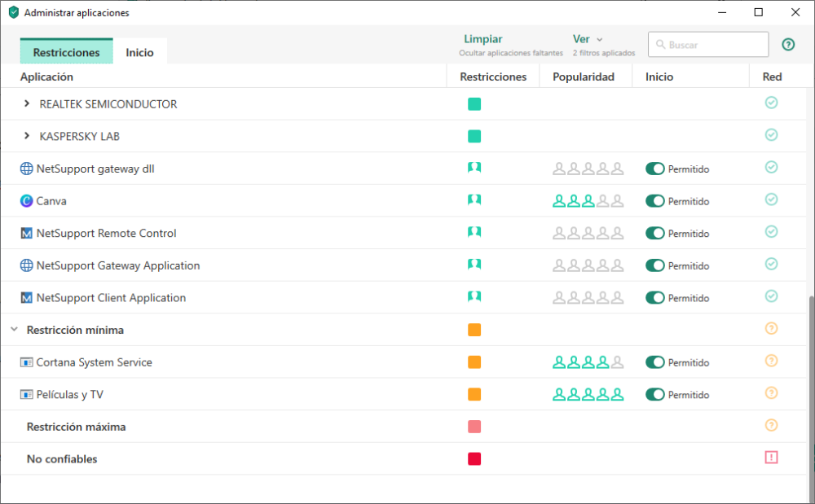Collapse the Restricción mínima group
Image resolution: width=815 pixels, height=504 pixels.
click(x=14, y=331)
